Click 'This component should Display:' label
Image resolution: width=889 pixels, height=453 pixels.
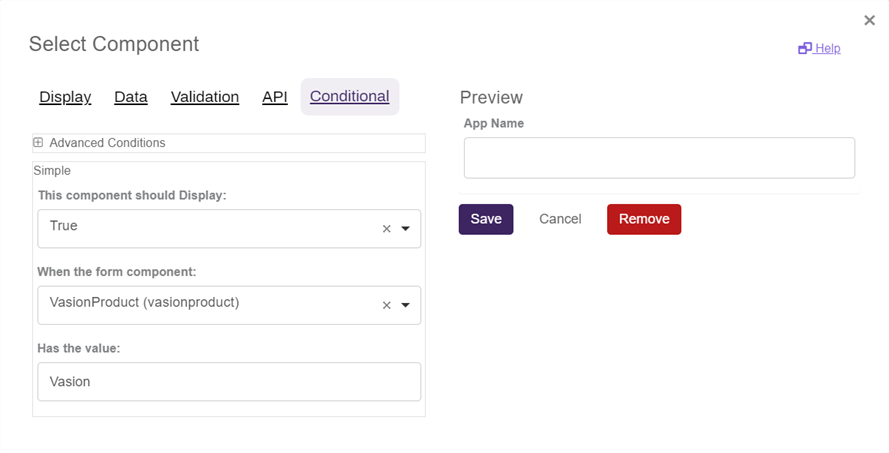pos(132,196)
